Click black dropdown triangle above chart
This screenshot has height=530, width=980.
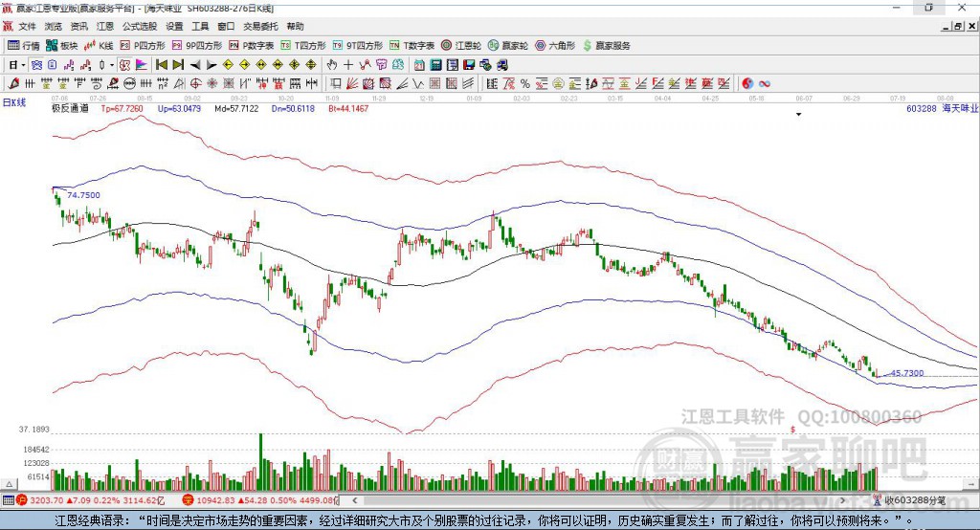[x=799, y=115]
